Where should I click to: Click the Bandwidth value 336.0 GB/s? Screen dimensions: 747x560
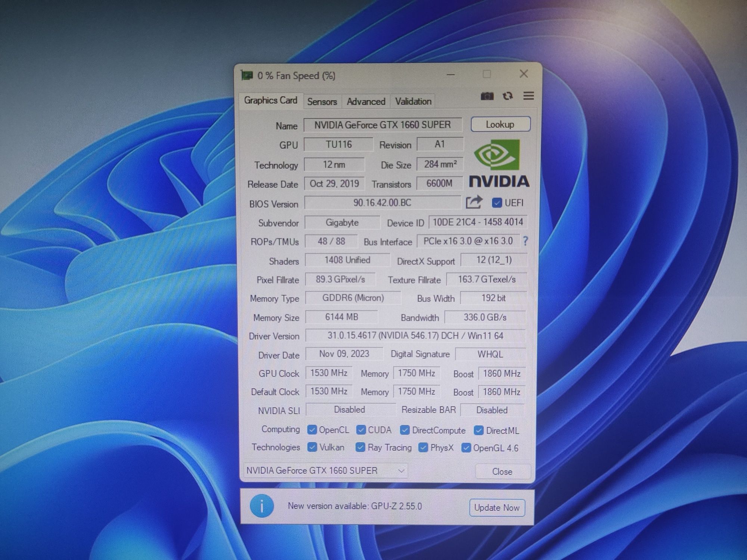[485, 317]
